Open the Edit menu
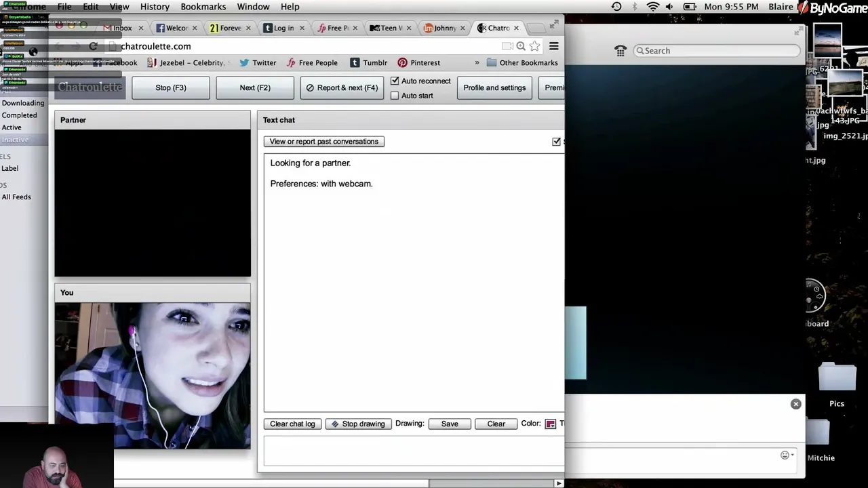 pyautogui.click(x=91, y=7)
